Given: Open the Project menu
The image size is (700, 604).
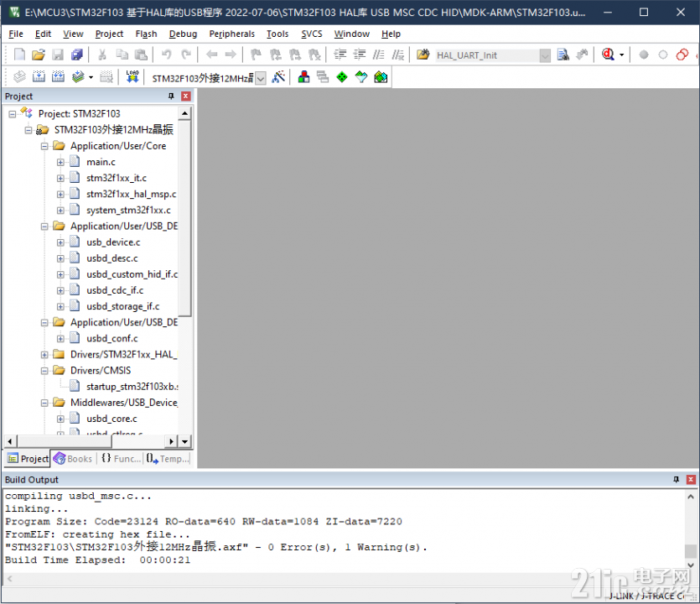Looking at the screenshot, I should [109, 34].
